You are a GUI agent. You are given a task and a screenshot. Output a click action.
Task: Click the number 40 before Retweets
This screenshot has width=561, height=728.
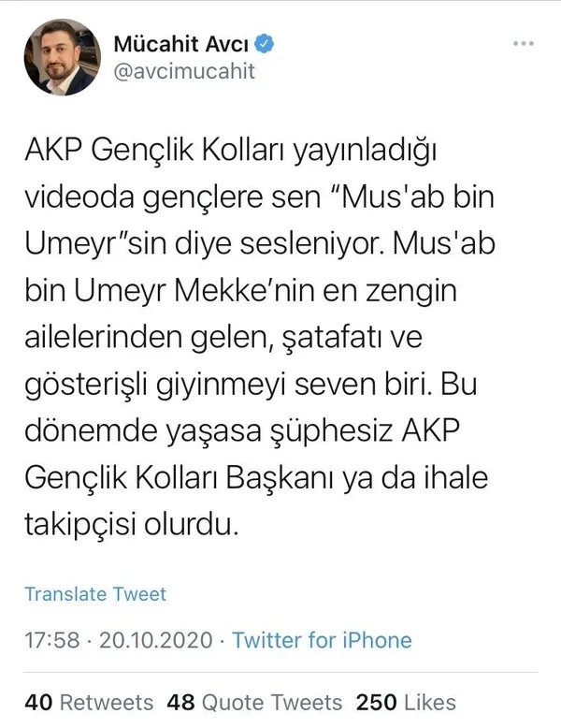point(37,701)
